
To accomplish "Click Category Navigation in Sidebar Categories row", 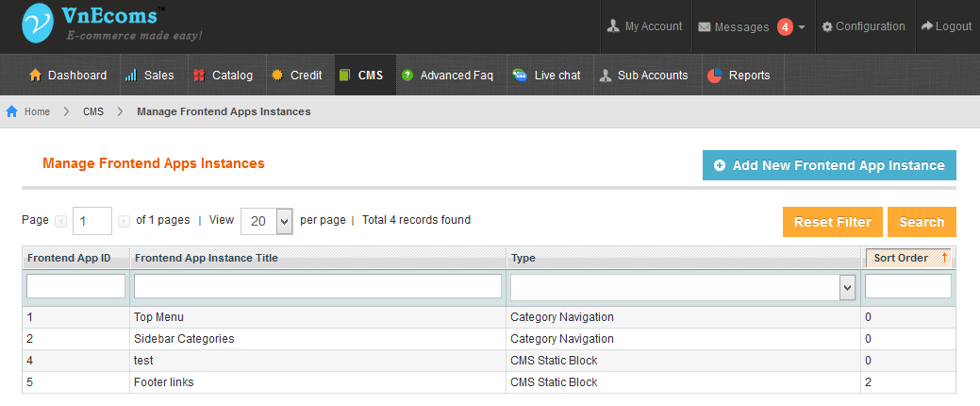I will point(562,338).
